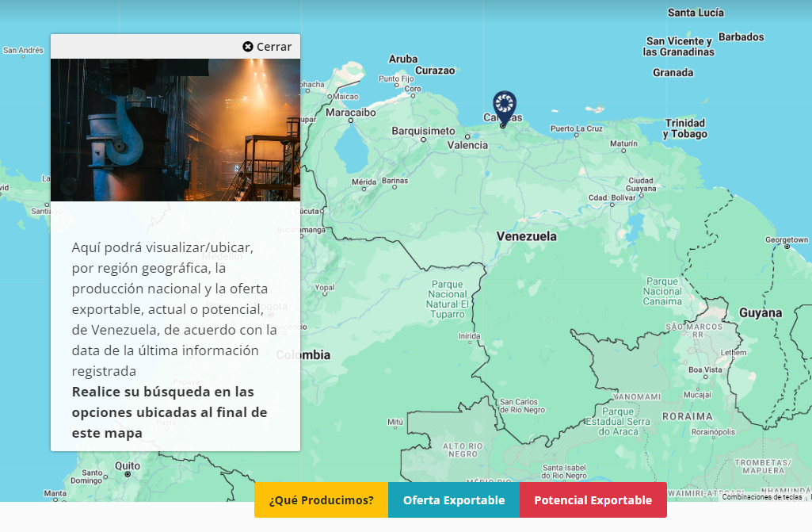Click the Barbados label
Screen dimensions: 812x532
741,36
